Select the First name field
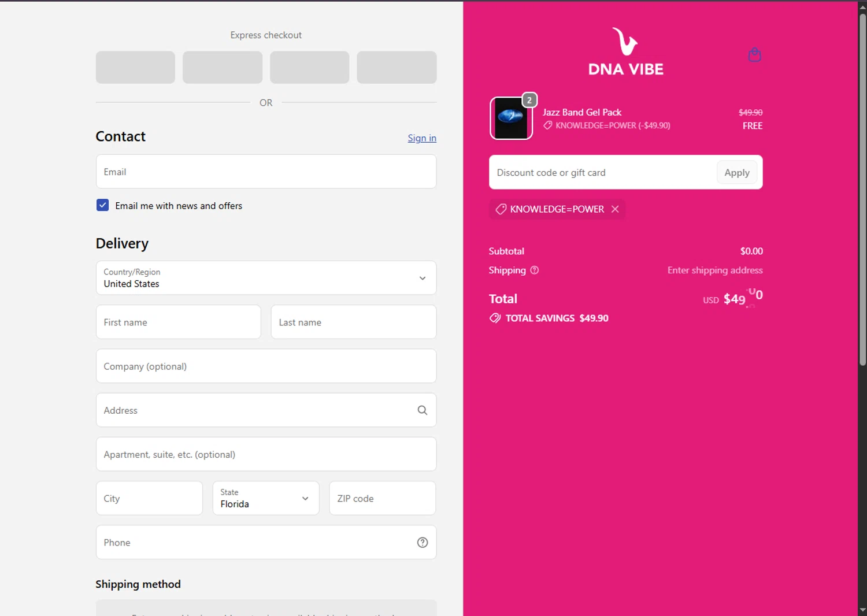This screenshot has height=616, width=867. (x=178, y=322)
